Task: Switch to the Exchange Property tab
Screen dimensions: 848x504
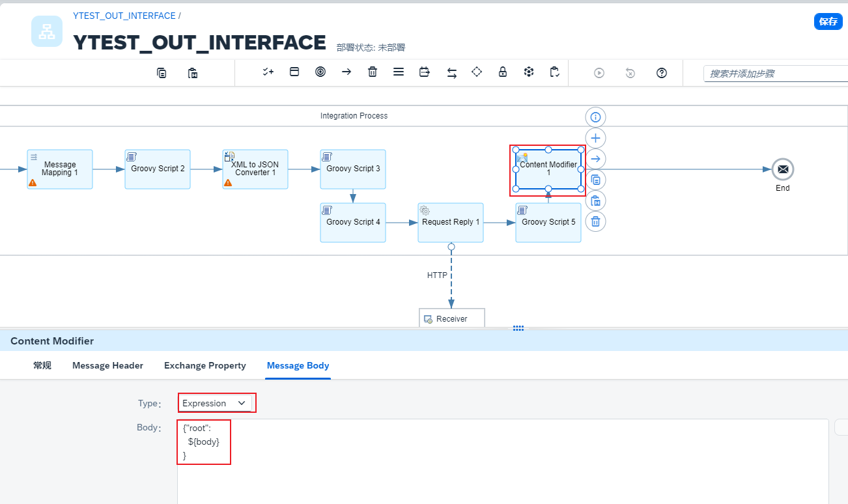Action: [x=205, y=365]
